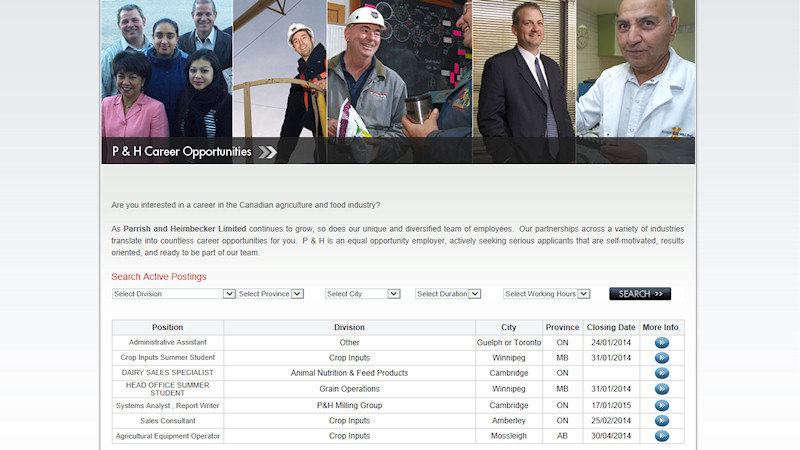Click the Mossleigh city cell
The image size is (800, 450).
[509, 436]
